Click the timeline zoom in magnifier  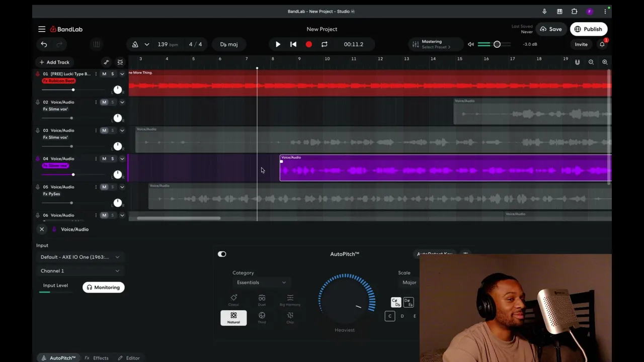coord(605,62)
